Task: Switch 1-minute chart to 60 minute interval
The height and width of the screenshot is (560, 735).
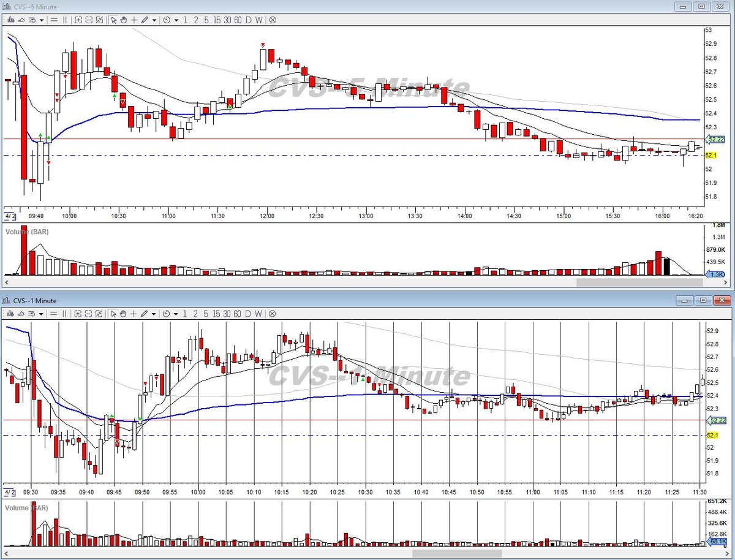Action: click(x=238, y=313)
